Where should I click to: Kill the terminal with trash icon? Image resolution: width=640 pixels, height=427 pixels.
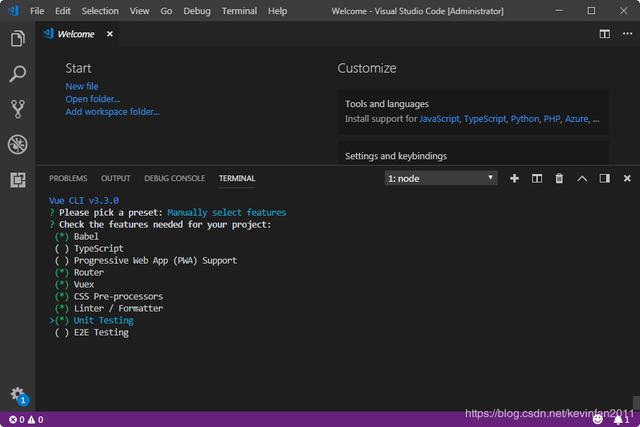pos(559,178)
